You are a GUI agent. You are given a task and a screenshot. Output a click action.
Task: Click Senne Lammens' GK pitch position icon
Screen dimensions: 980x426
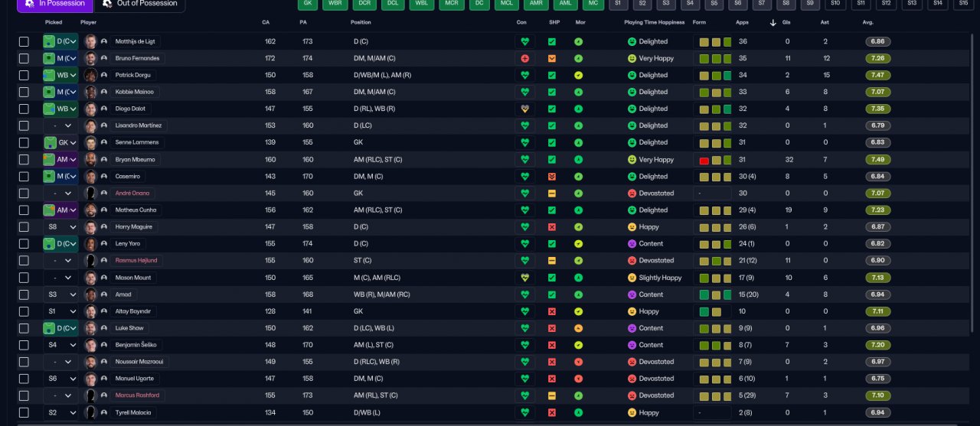pos(50,142)
